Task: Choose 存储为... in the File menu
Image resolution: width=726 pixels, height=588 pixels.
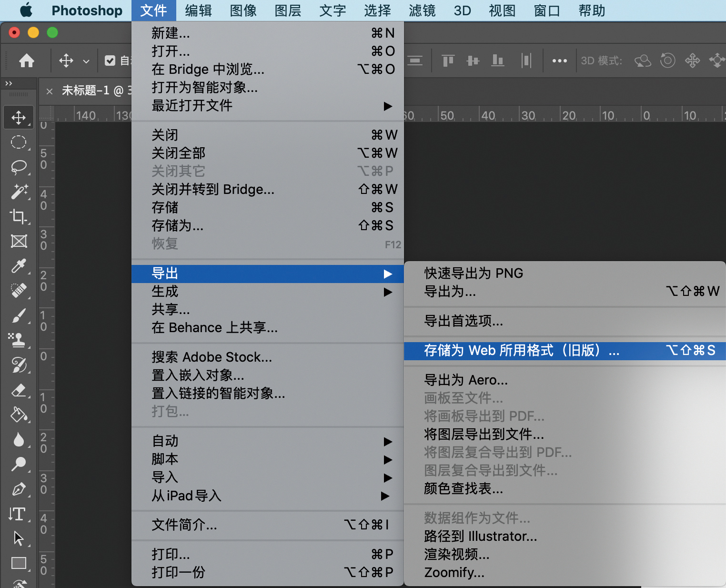Action: (268, 225)
